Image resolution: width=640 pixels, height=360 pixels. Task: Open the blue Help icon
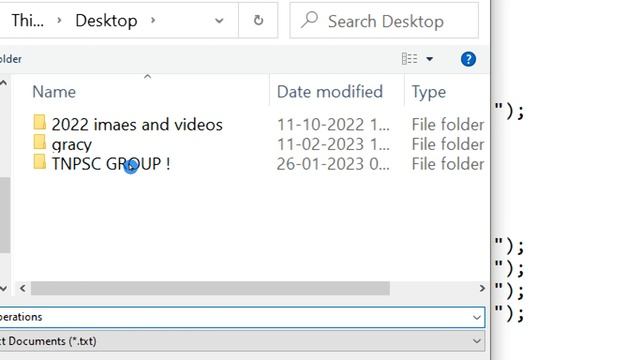[468, 59]
